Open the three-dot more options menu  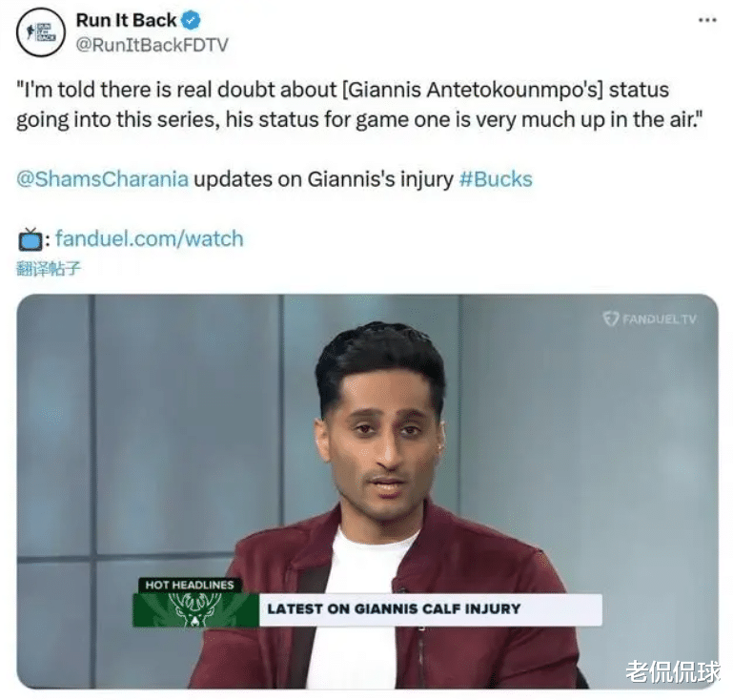tap(707, 20)
